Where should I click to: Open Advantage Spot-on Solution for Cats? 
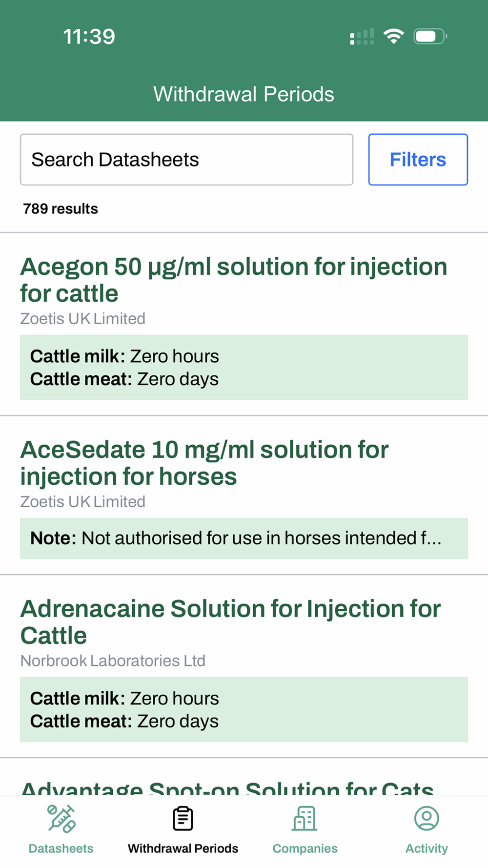(227, 787)
